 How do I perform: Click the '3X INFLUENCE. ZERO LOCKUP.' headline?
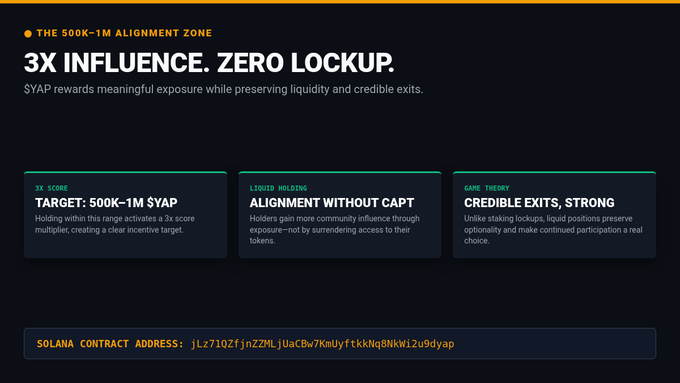(x=209, y=62)
